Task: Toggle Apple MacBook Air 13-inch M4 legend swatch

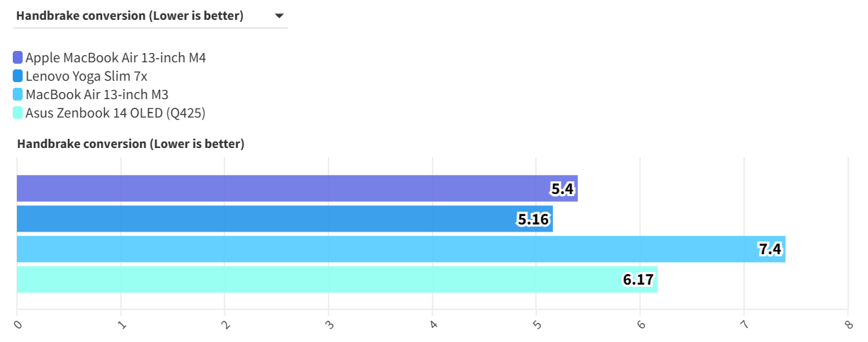Action: coord(18,57)
